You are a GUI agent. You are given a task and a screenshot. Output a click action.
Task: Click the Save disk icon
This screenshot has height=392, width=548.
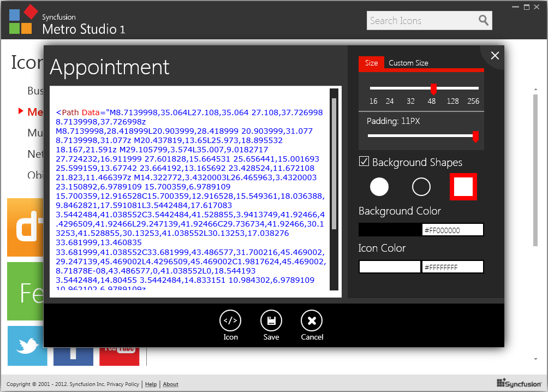pos(271,320)
